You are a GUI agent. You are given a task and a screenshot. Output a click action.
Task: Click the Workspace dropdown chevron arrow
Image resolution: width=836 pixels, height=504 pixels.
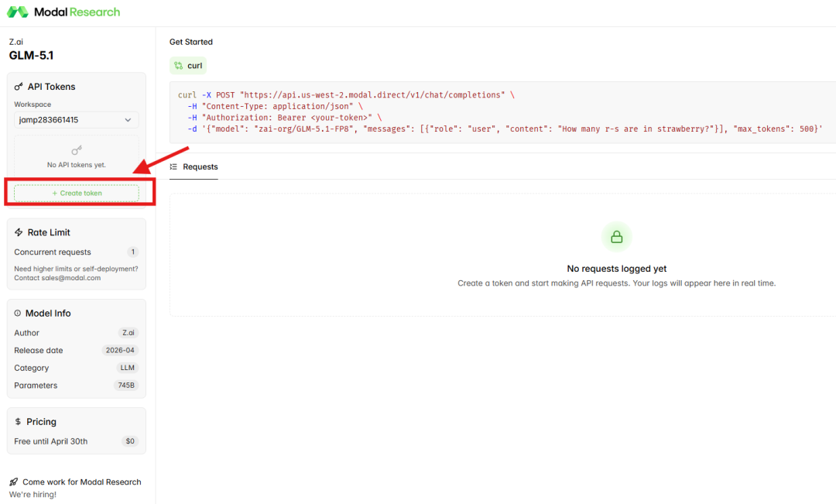point(128,120)
